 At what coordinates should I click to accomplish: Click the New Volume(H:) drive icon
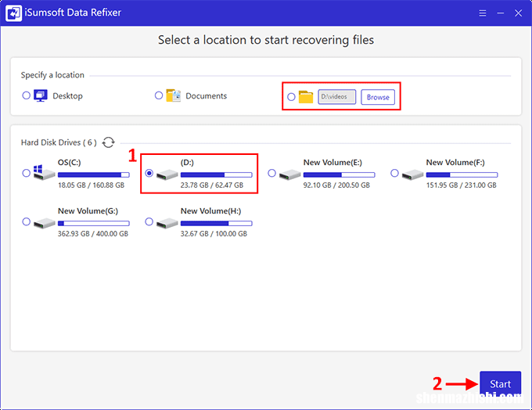pyautogui.click(x=167, y=223)
